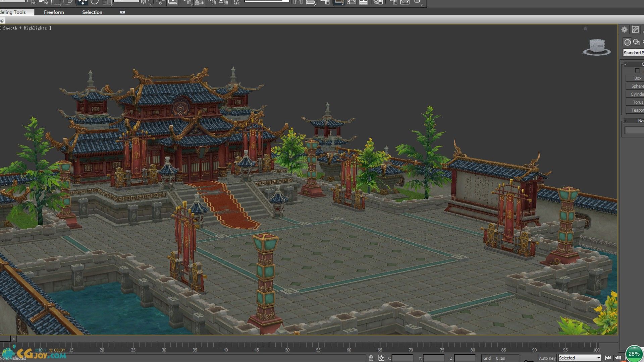
Task: Click the ViewCube Front face
Action: click(x=599, y=46)
